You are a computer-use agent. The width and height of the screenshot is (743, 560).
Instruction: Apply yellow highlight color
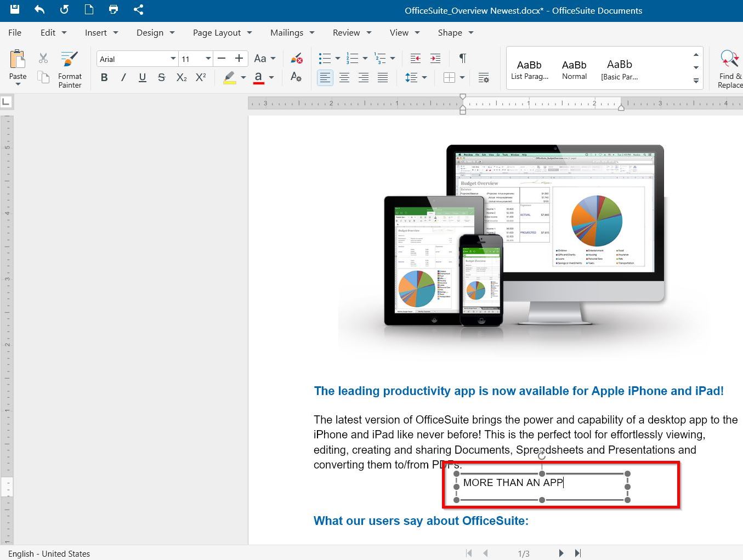[230, 77]
